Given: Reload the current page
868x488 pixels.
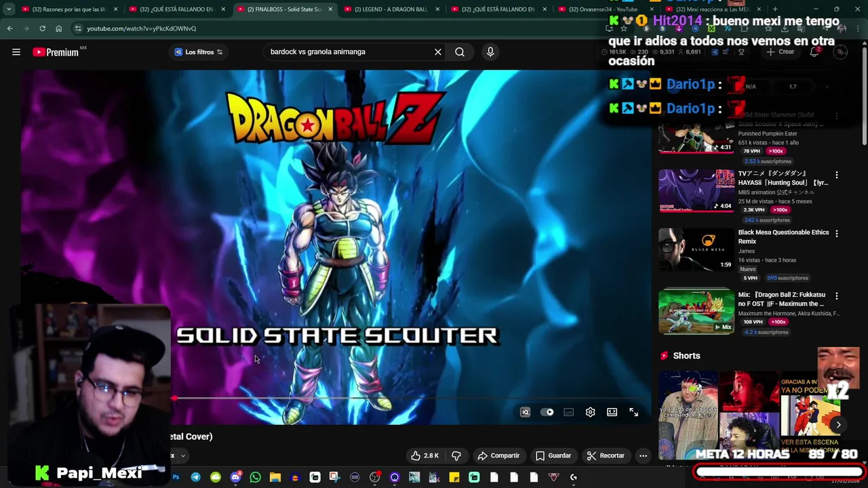Looking at the screenshot, I should point(42,28).
